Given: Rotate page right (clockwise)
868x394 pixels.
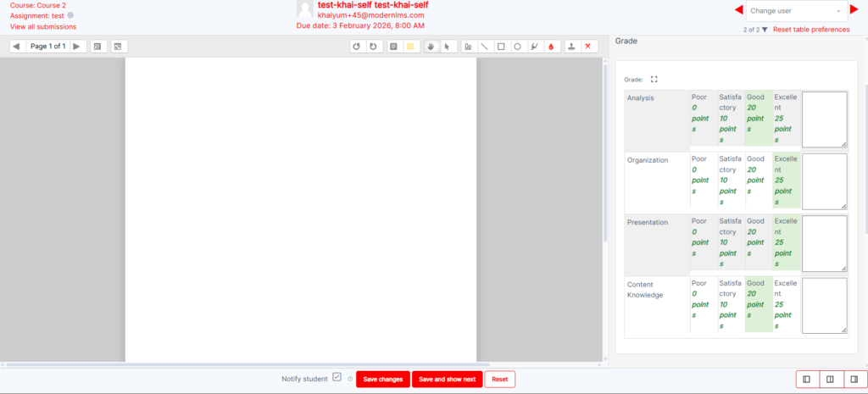Looking at the screenshot, I should coord(373,47).
